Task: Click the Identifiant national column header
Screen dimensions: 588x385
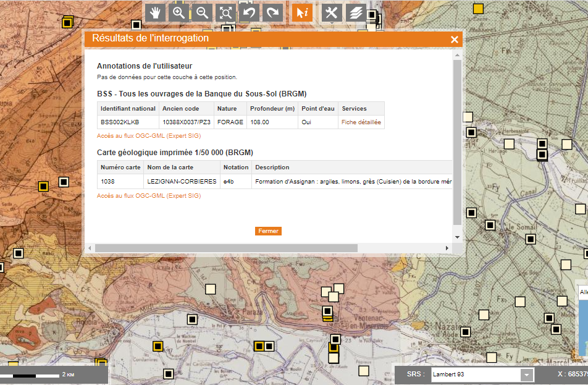Action: (x=128, y=108)
